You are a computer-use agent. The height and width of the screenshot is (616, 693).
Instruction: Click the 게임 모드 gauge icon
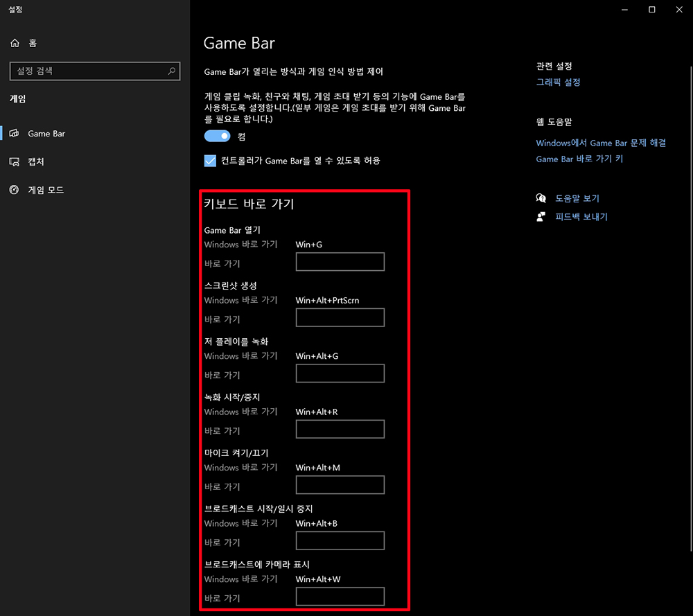click(x=14, y=190)
